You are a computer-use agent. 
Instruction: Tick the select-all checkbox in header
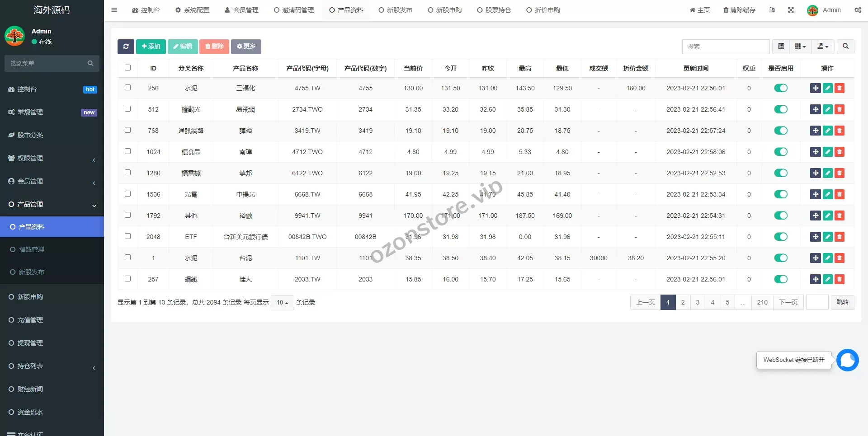pyautogui.click(x=127, y=68)
